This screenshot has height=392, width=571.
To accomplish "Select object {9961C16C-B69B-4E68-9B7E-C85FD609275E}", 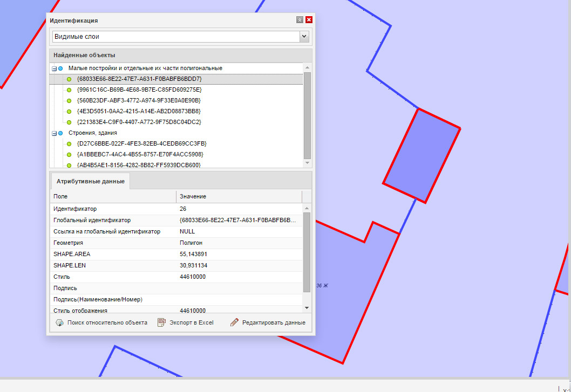I will [139, 90].
